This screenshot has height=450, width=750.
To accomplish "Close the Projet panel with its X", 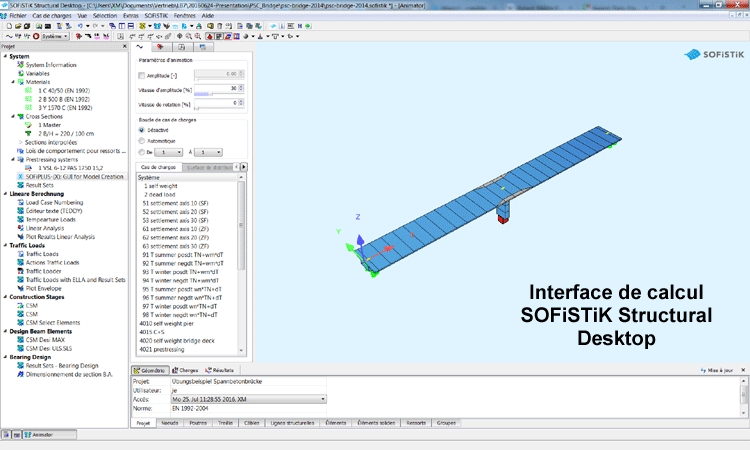I will 124,46.
